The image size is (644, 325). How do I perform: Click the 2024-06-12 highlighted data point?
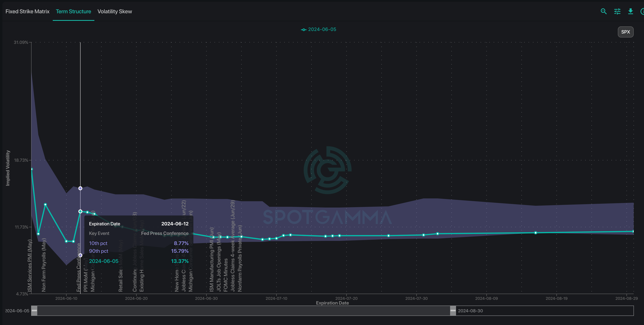[80, 212]
